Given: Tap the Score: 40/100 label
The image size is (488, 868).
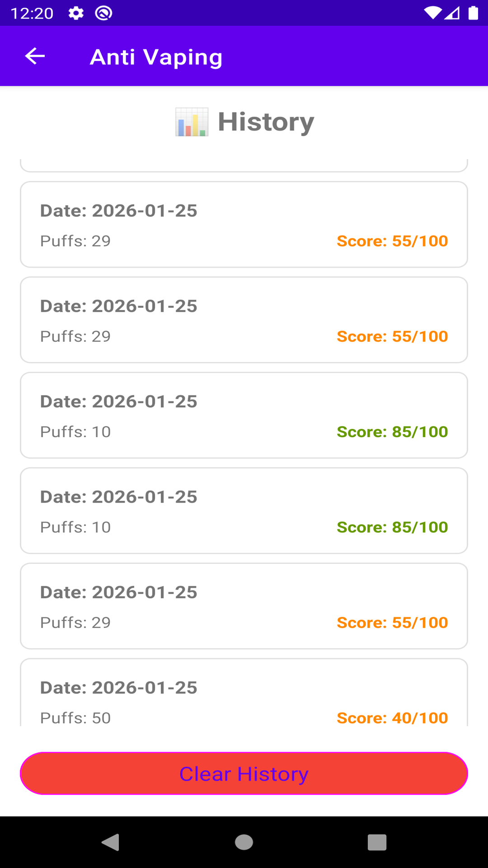Looking at the screenshot, I should (x=392, y=717).
